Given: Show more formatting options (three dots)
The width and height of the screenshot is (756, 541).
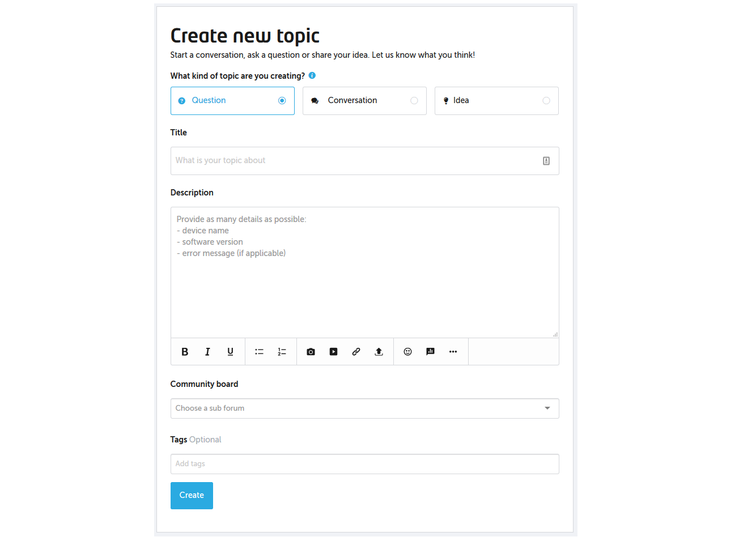Looking at the screenshot, I should (x=453, y=352).
